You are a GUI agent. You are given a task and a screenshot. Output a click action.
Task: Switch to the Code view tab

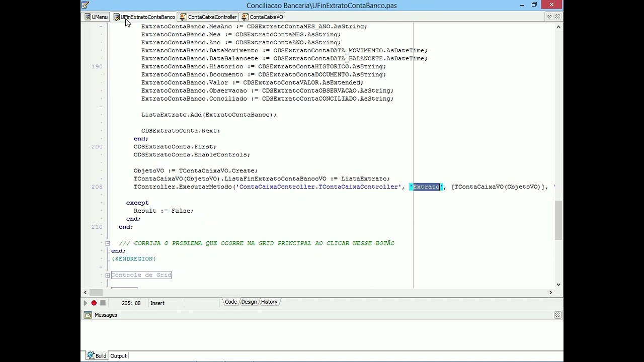(231, 302)
